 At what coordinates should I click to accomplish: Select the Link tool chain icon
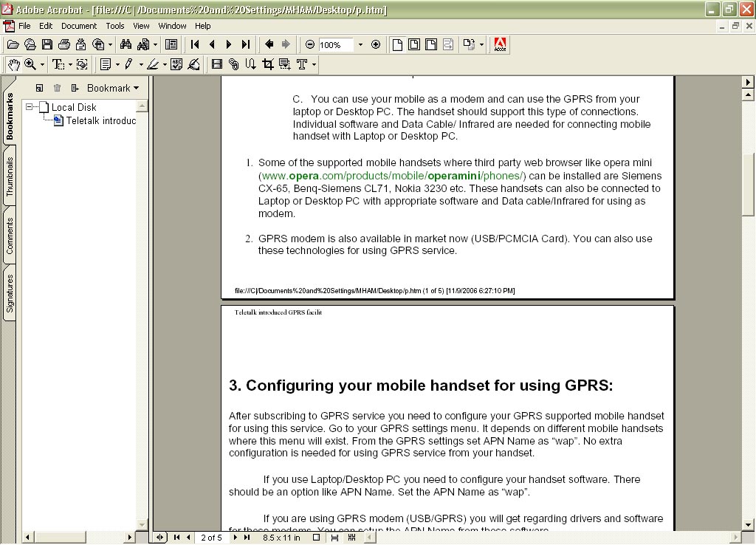coord(234,64)
